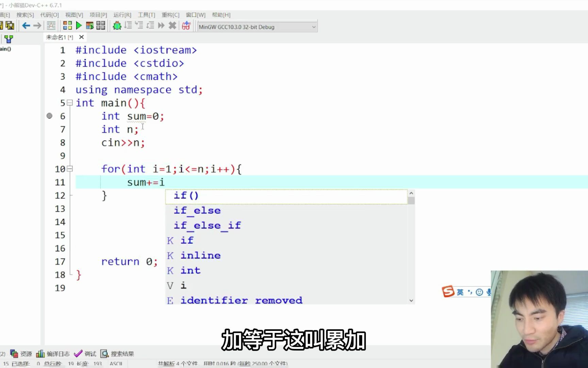Toggle the breakpoint dot on line 6
The height and width of the screenshot is (368, 588).
click(50, 116)
